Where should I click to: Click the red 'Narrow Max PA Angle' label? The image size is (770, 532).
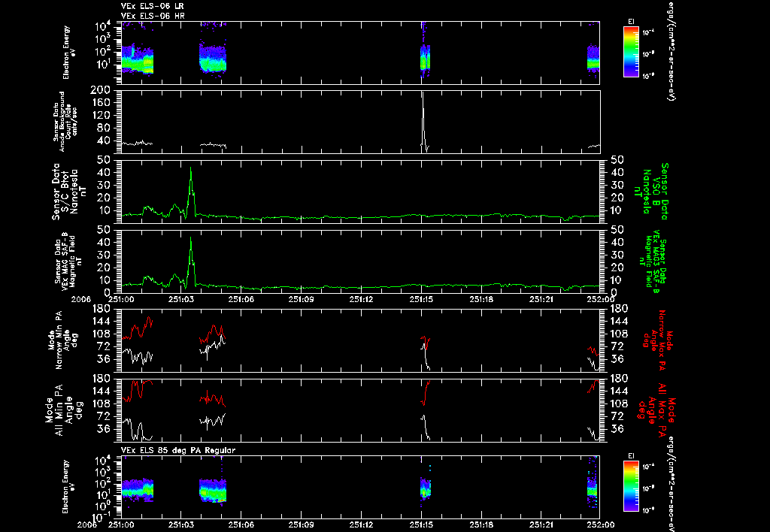pos(657,340)
